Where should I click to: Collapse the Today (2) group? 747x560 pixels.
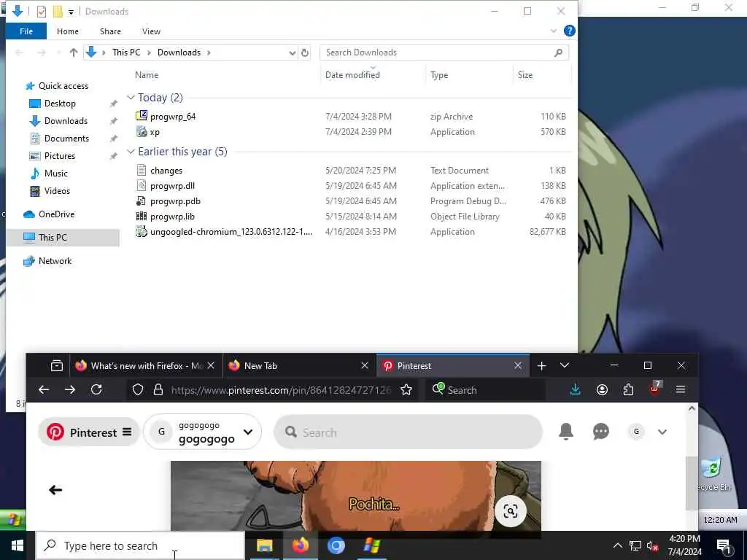131,97
